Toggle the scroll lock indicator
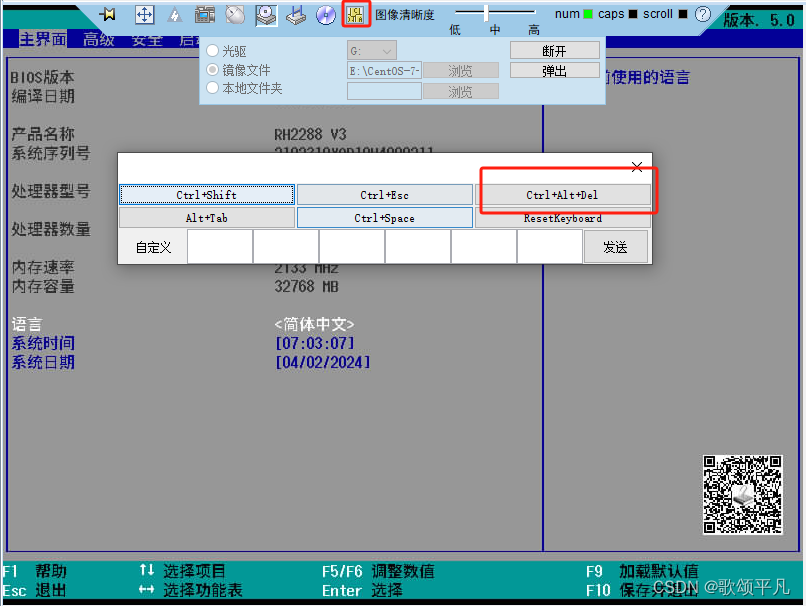 click(x=683, y=14)
